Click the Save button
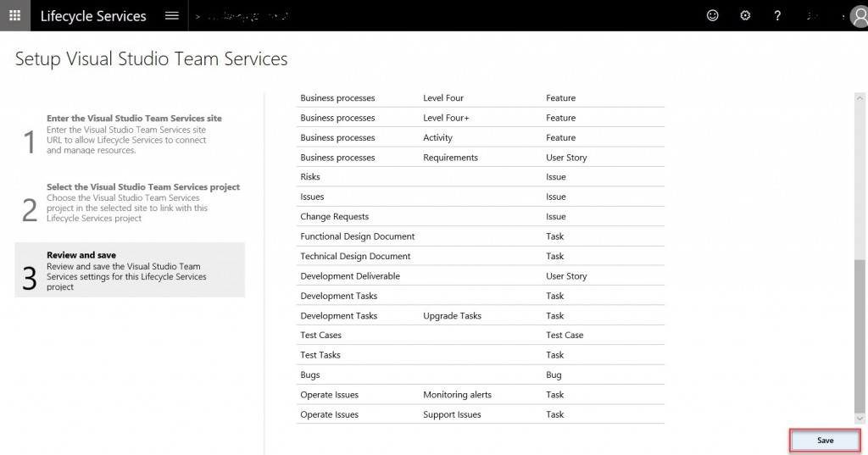This screenshot has height=455, width=868. click(x=825, y=441)
